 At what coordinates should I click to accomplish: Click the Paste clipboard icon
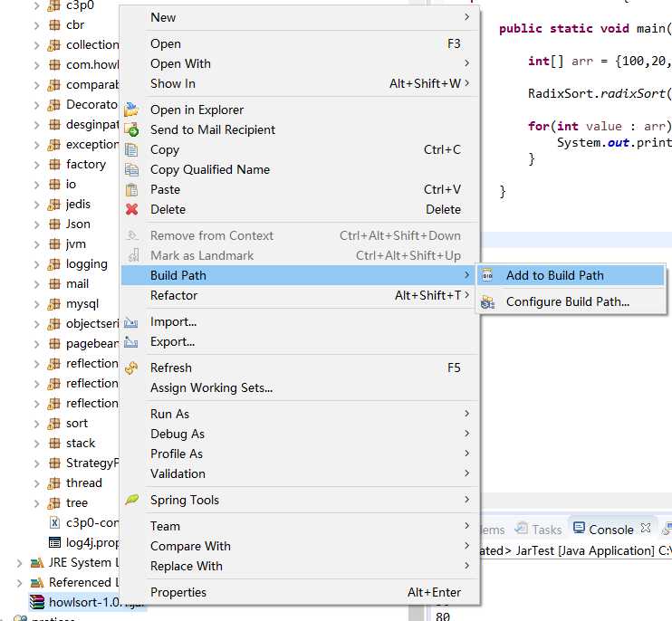[132, 189]
